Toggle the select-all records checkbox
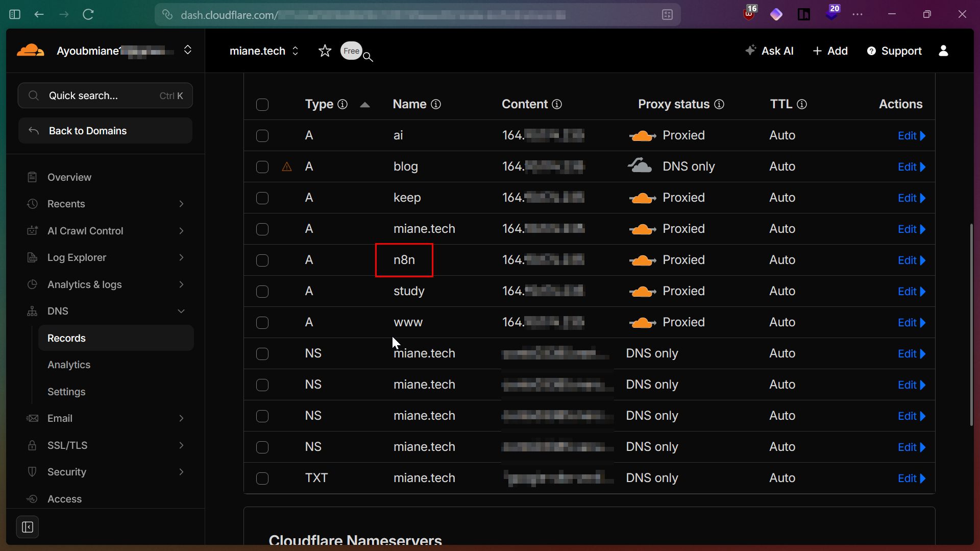The width and height of the screenshot is (980, 551). [262, 105]
